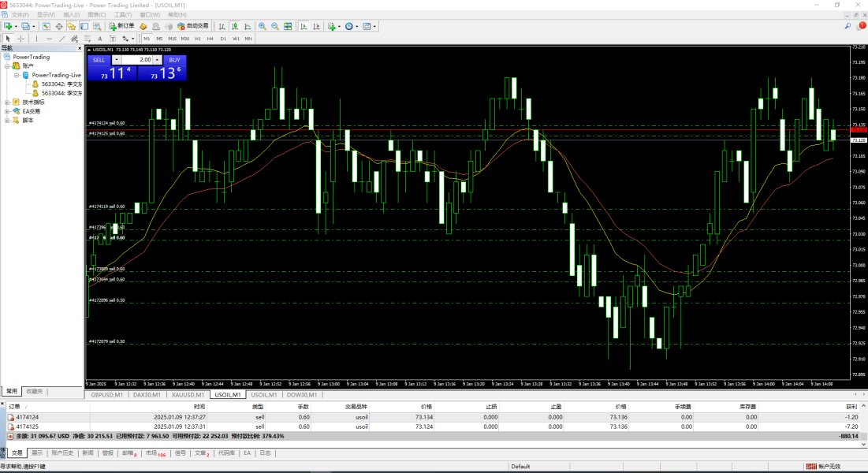Zoom out on the chart
Image resolution: width=868 pixels, height=473 pixels.
pyautogui.click(x=275, y=26)
